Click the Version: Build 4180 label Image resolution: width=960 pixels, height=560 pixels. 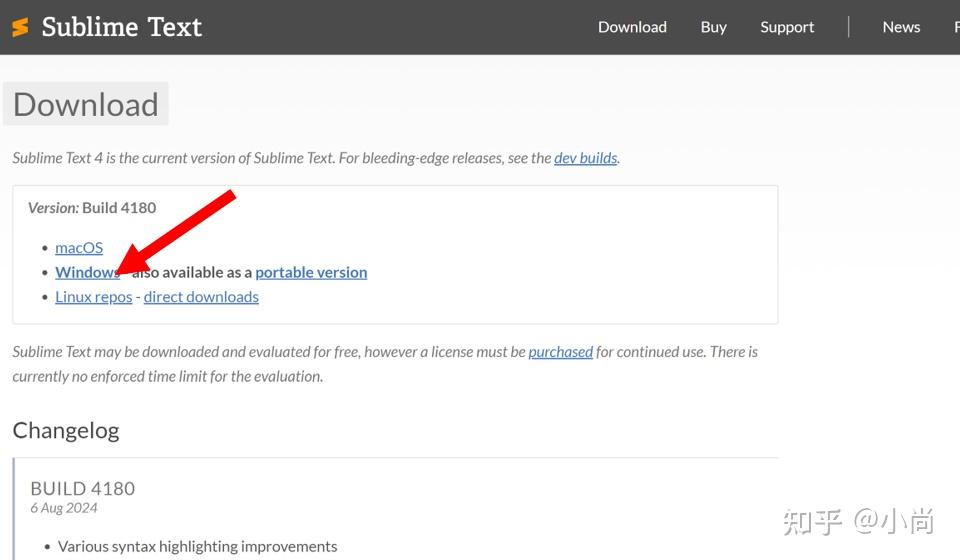[92, 208]
